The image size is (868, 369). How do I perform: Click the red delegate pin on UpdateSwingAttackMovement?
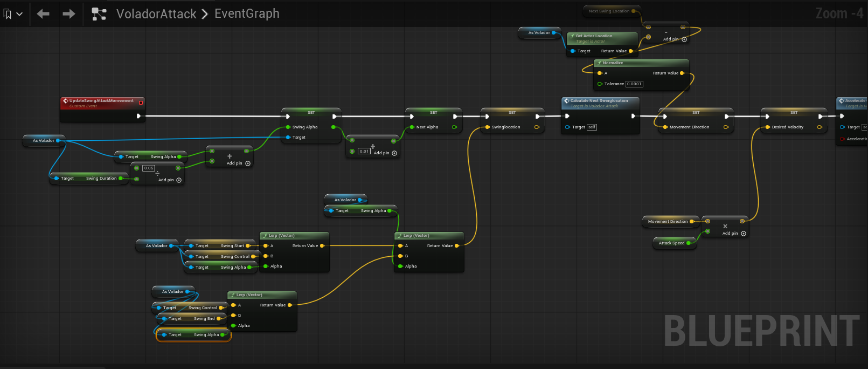pos(141,102)
